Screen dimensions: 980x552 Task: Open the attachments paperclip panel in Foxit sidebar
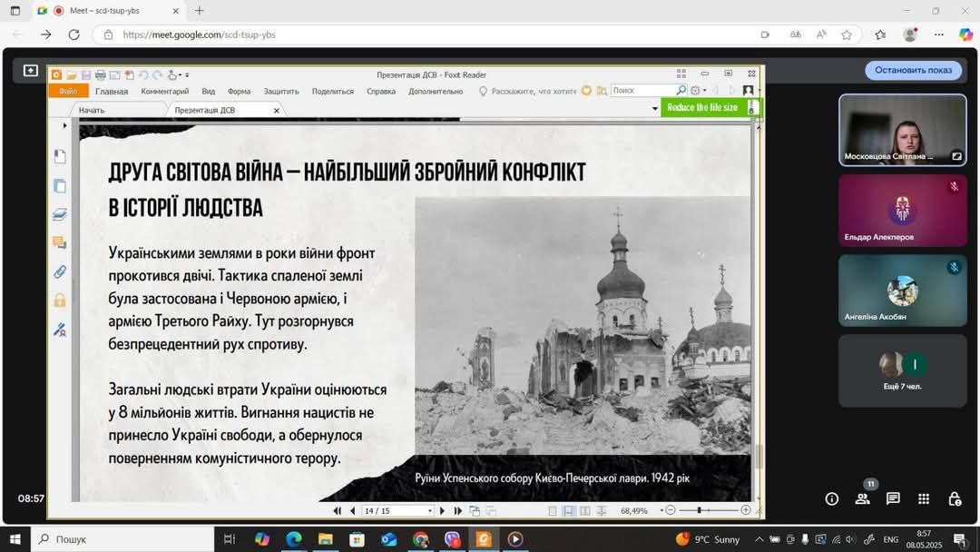click(x=60, y=271)
